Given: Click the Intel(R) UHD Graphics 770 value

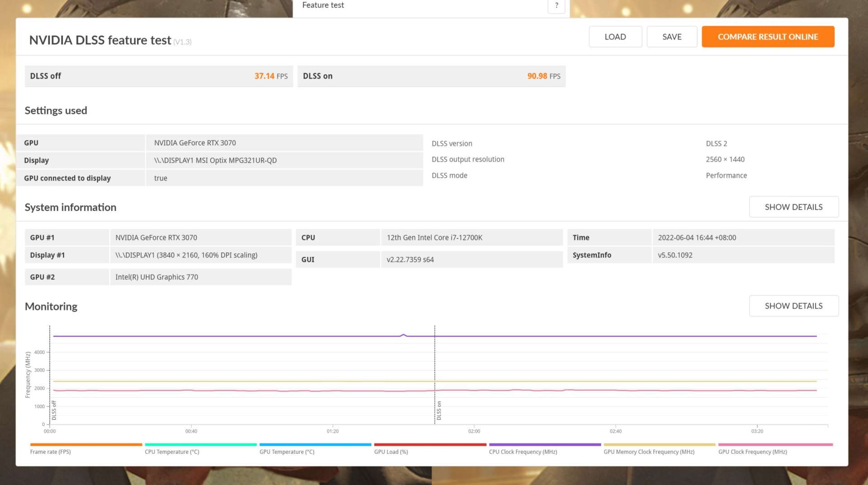Looking at the screenshot, I should coord(156,277).
